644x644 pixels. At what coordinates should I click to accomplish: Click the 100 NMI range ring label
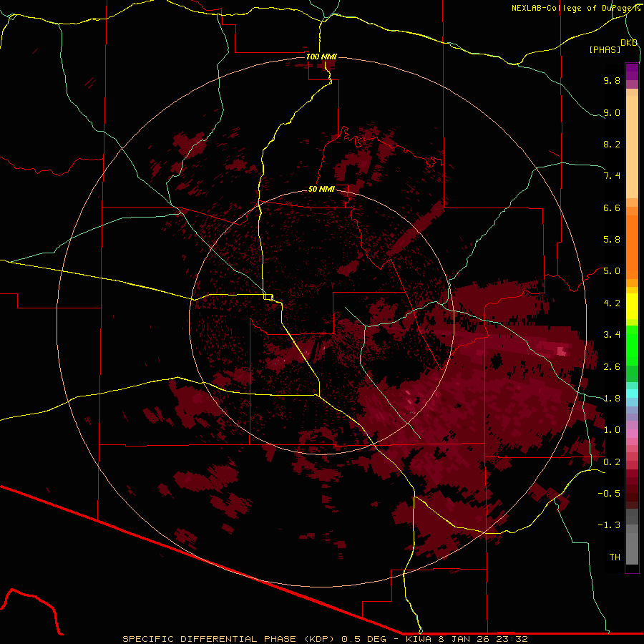321,57
